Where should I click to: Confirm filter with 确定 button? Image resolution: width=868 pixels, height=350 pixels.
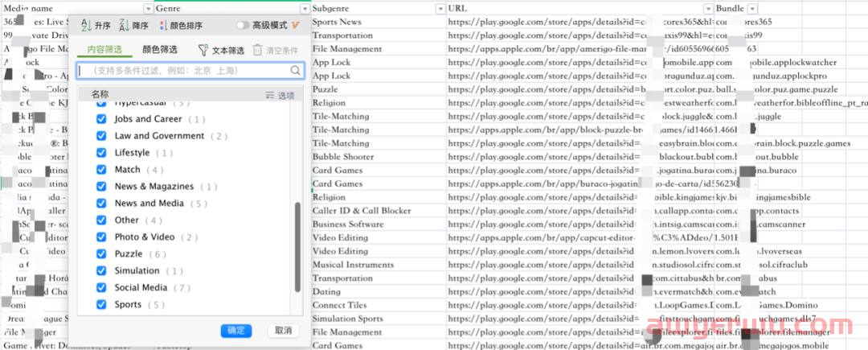(236, 331)
